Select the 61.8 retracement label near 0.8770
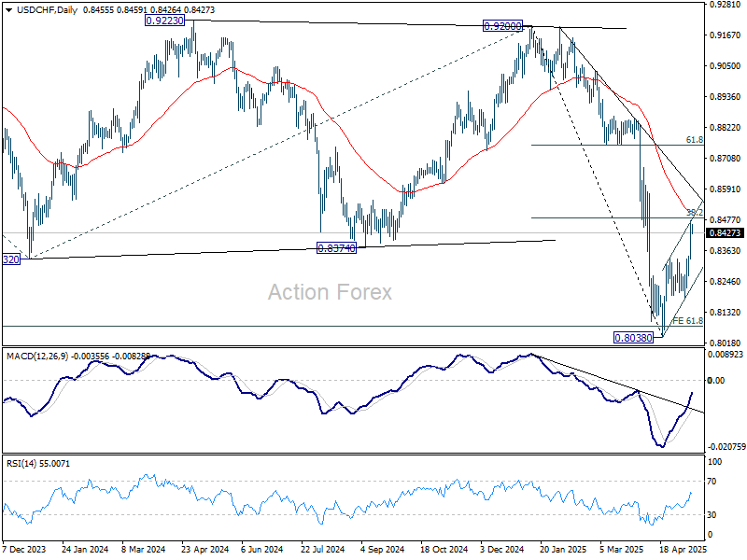This screenshot has height=560, width=747. point(694,139)
